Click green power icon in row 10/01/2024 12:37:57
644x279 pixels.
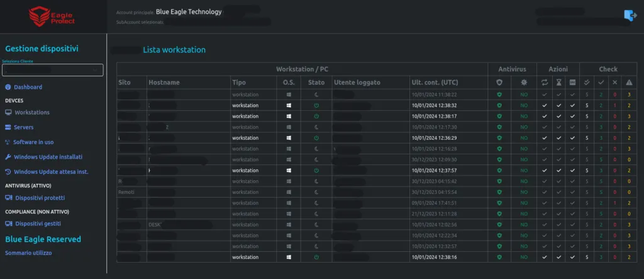pyautogui.click(x=316, y=171)
